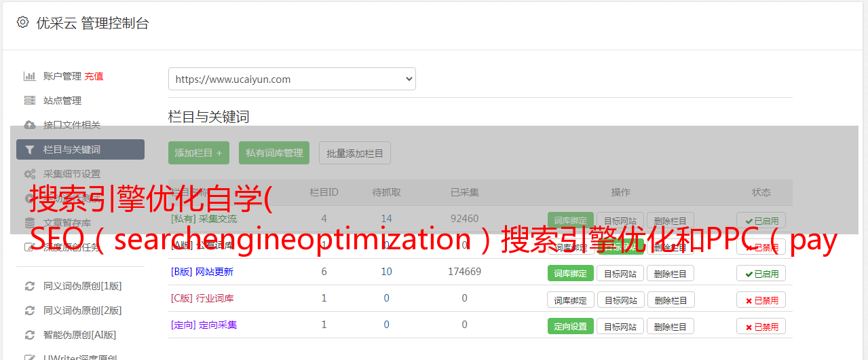Click the 批量添加栏目 button
Image resolution: width=868 pixels, height=360 pixels.
(355, 153)
